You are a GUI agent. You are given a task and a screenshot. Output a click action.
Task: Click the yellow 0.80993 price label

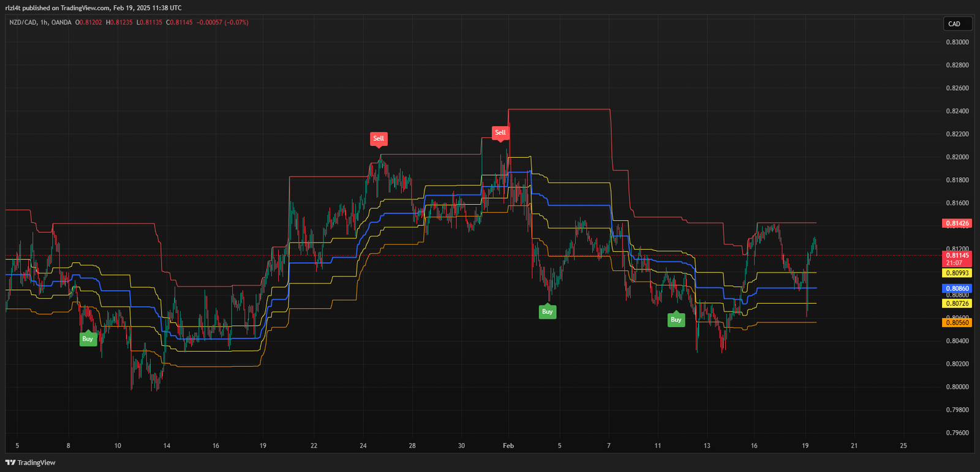pos(957,273)
